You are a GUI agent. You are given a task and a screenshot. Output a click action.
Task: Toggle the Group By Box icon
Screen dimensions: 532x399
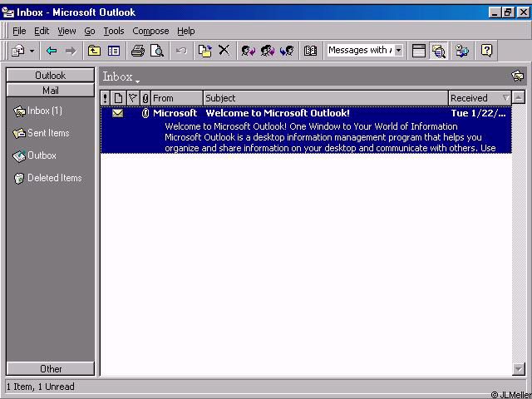(x=419, y=51)
